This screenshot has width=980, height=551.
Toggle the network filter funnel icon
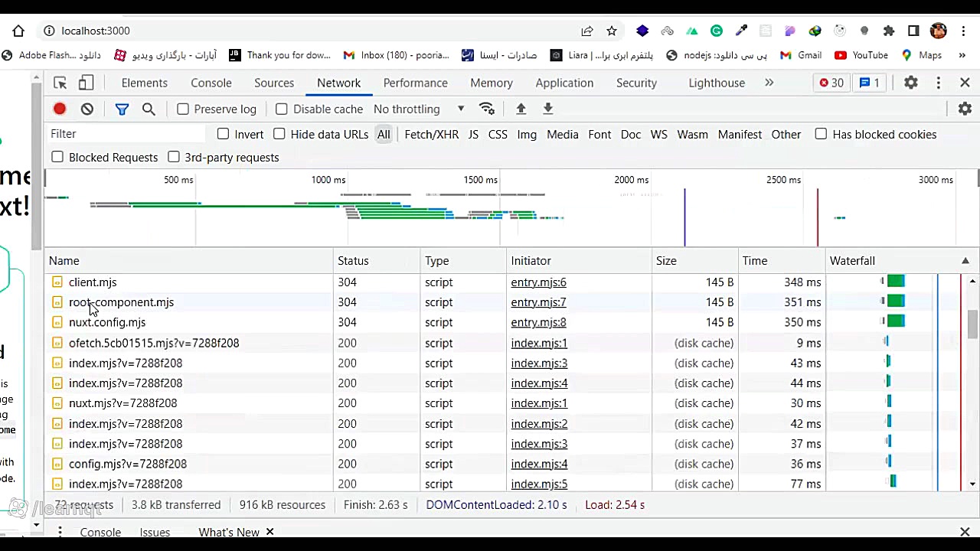tap(122, 109)
